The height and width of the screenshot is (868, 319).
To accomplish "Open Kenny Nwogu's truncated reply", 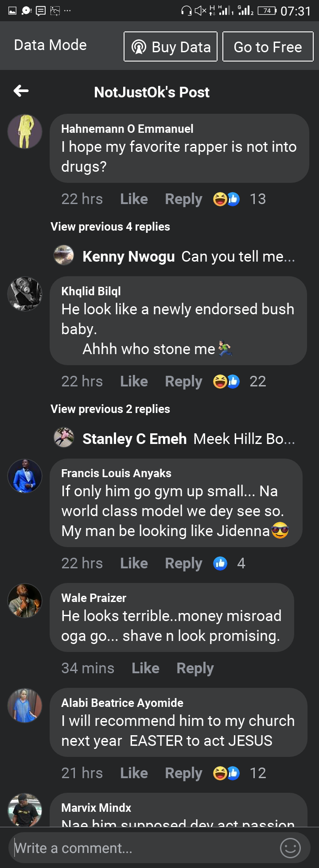I will [x=238, y=257].
